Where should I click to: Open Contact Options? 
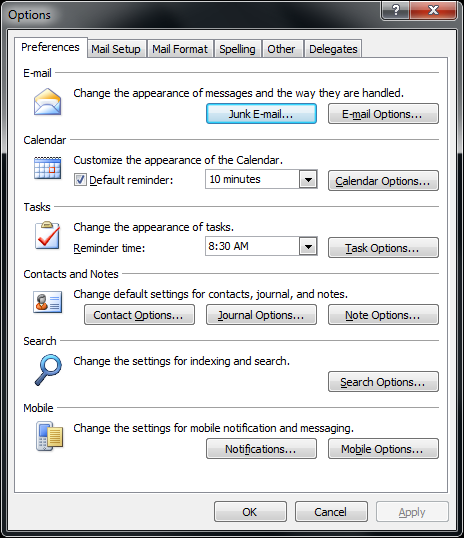pyautogui.click(x=139, y=315)
